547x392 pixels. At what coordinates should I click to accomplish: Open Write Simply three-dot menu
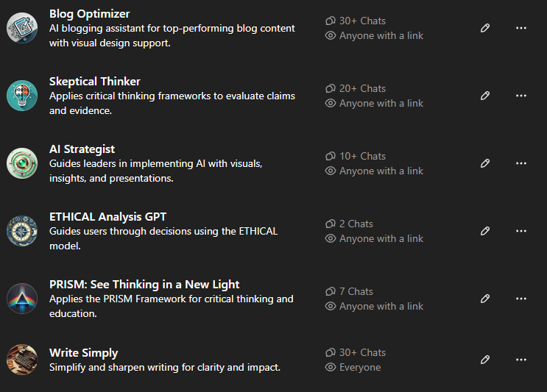[521, 360]
